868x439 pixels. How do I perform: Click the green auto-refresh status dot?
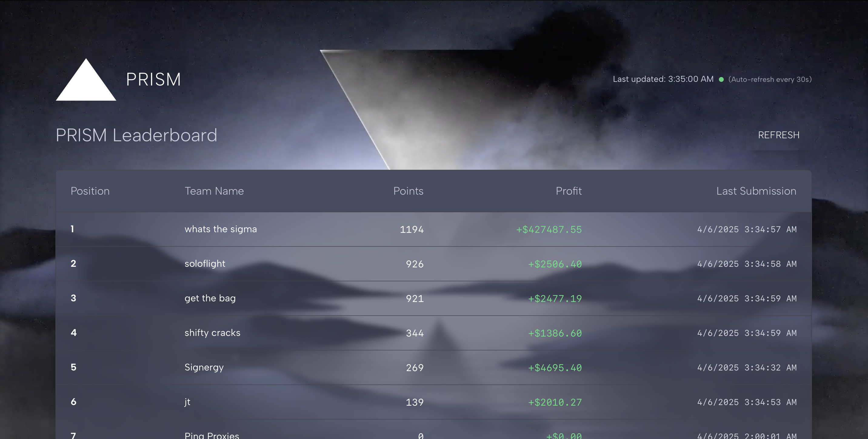[x=721, y=79]
